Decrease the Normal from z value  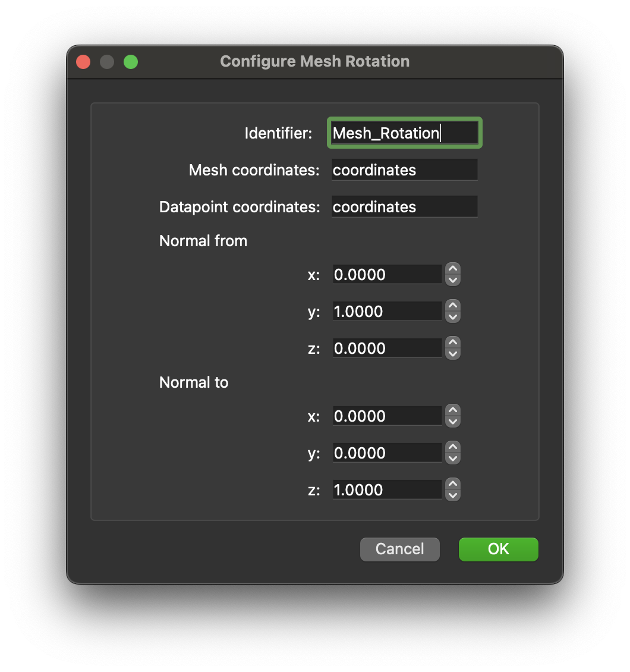click(453, 354)
